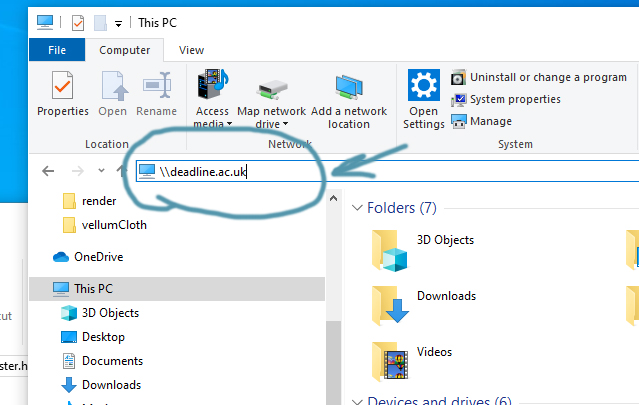Click the Rename icon in the ribbon
The height and width of the screenshot is (405, 639).
pos(157,85)
